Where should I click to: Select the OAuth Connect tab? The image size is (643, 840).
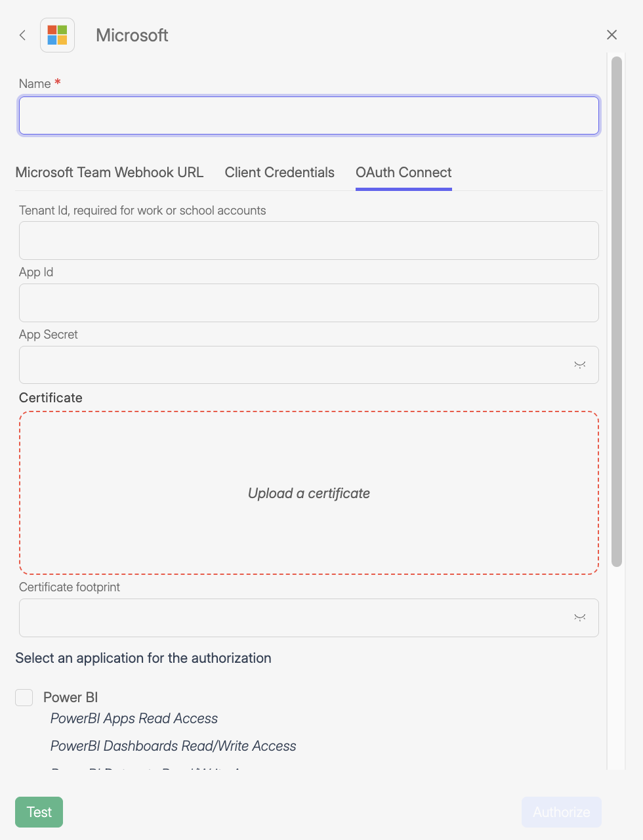point(404,172)
